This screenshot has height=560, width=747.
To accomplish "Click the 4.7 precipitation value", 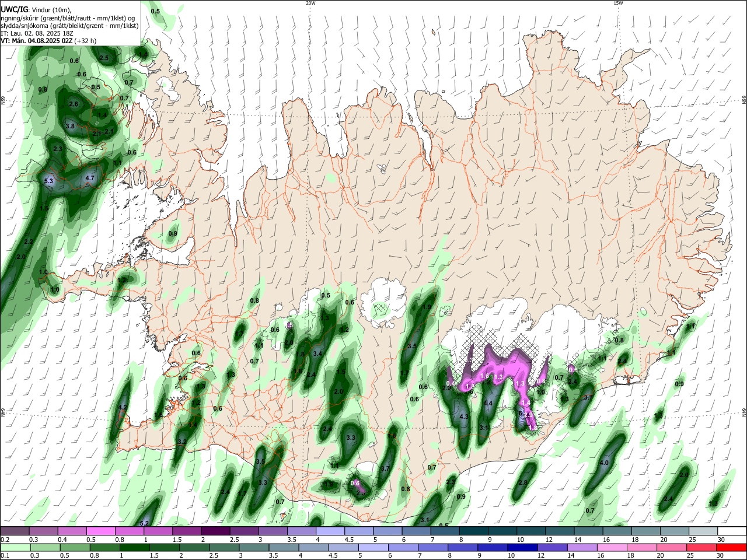I will (x=90, y=178).
